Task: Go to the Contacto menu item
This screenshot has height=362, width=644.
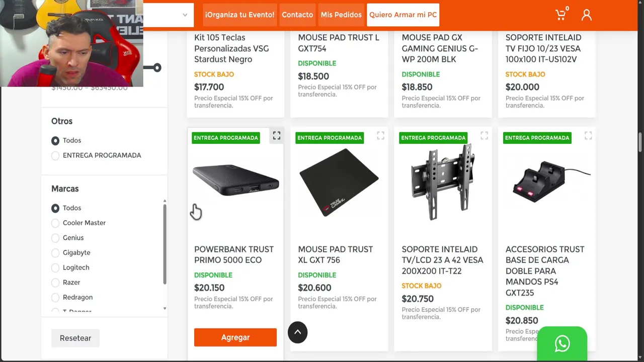Action: [297, 15]
